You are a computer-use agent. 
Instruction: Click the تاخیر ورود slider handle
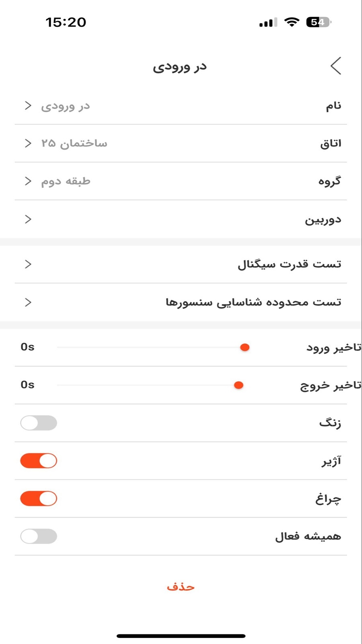point(245,347)
